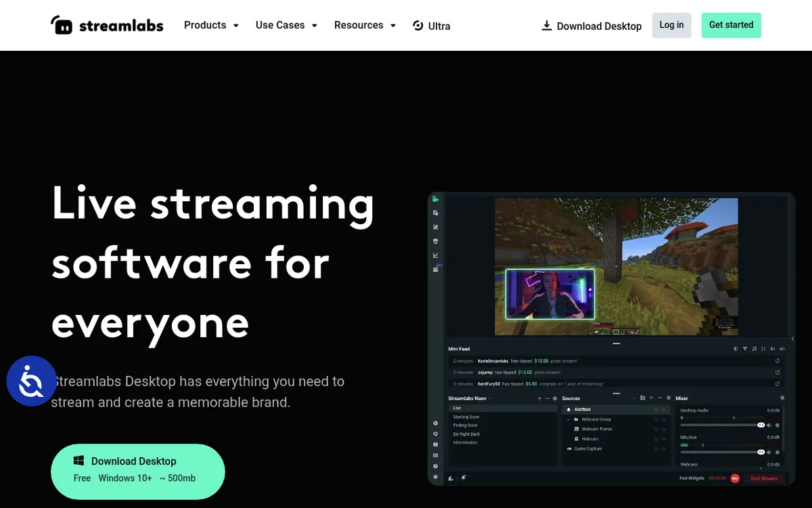Select the Game Capture source row
Viewport: 812px width, 508px height.
616,448
